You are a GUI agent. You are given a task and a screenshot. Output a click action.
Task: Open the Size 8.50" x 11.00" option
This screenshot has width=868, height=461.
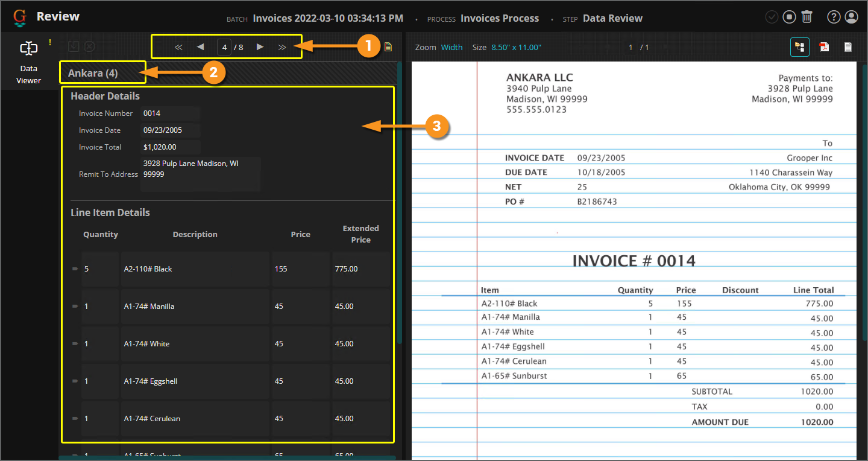pos(516,47)
